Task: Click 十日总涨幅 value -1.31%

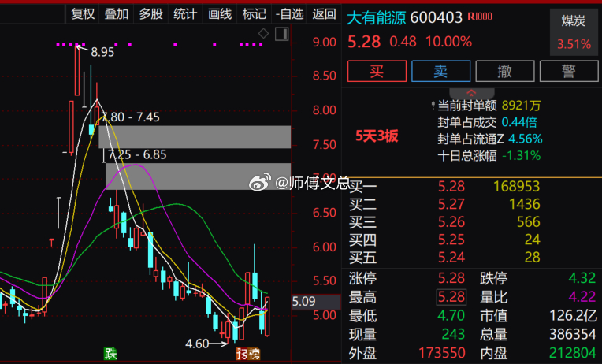Action: pyautogui.click(x=522, y=155)
